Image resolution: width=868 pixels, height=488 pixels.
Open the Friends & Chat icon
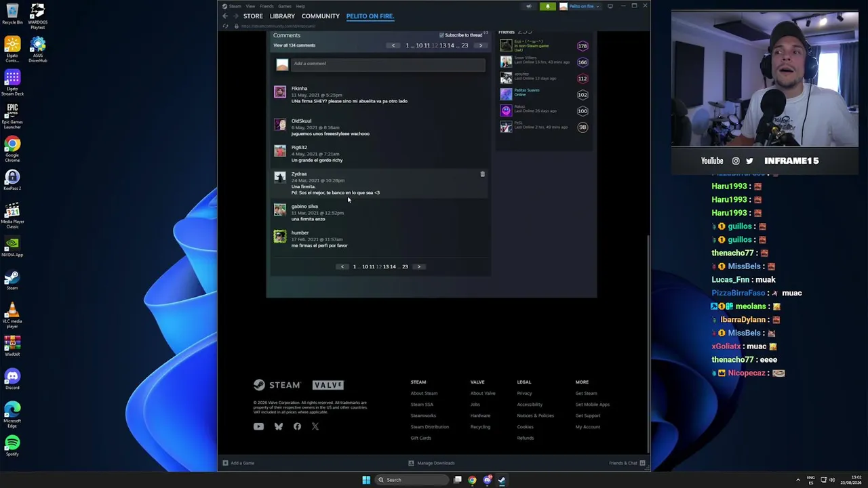[642, 463]
